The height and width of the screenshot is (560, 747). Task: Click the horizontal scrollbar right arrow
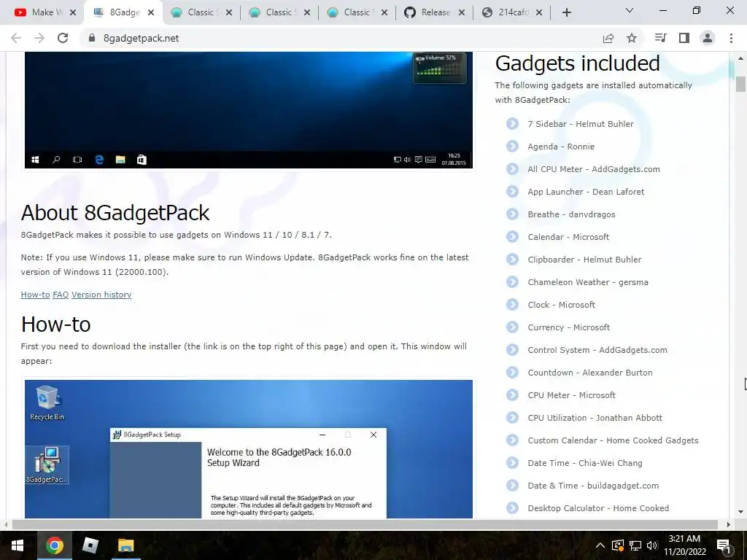(x=729, y=524)
